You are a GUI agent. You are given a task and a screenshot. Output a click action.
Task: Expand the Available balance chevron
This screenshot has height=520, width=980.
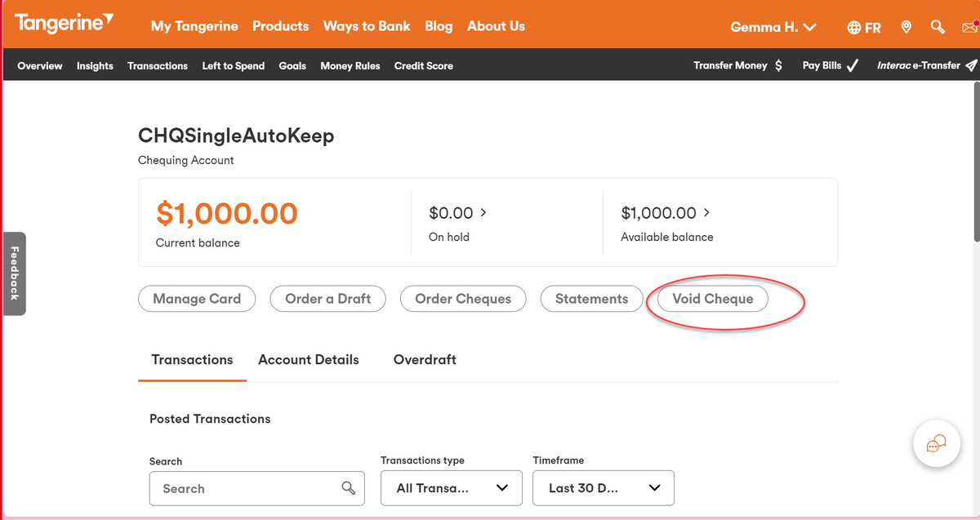706,212
